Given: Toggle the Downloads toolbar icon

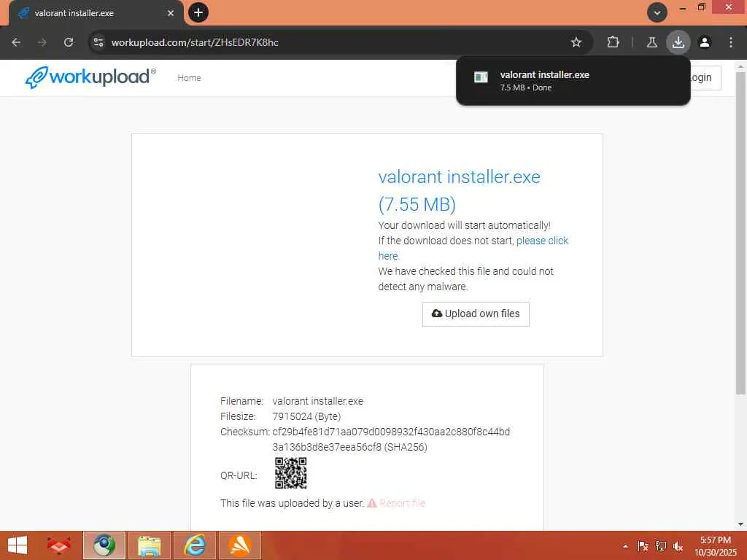Looking at the screenshot, I should [x=678, y=42].
